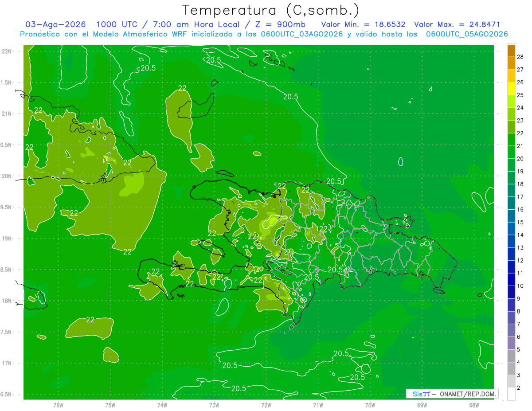Click the colorbar label '2'
This screenshot has width=532, height=411.
coord(519,388)
